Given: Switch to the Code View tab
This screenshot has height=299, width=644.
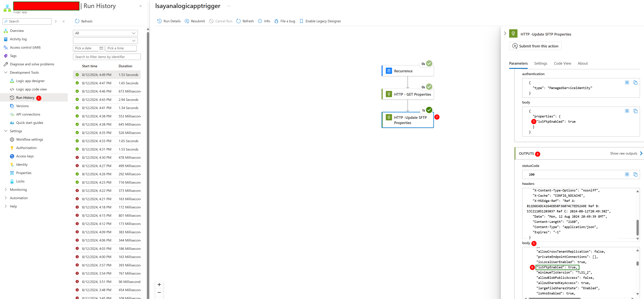Looking at the screenshot, I should coord(562,63).
